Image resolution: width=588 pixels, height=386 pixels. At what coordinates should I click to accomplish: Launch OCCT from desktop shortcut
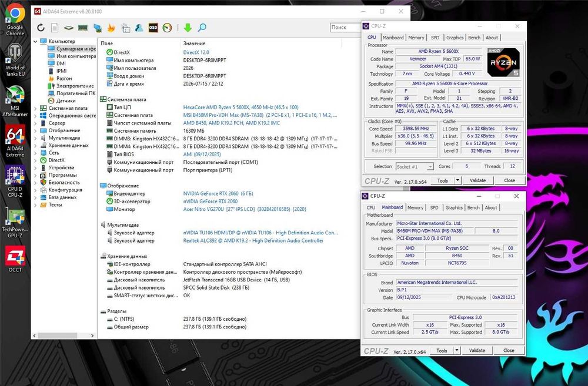[x=15, y=259]
